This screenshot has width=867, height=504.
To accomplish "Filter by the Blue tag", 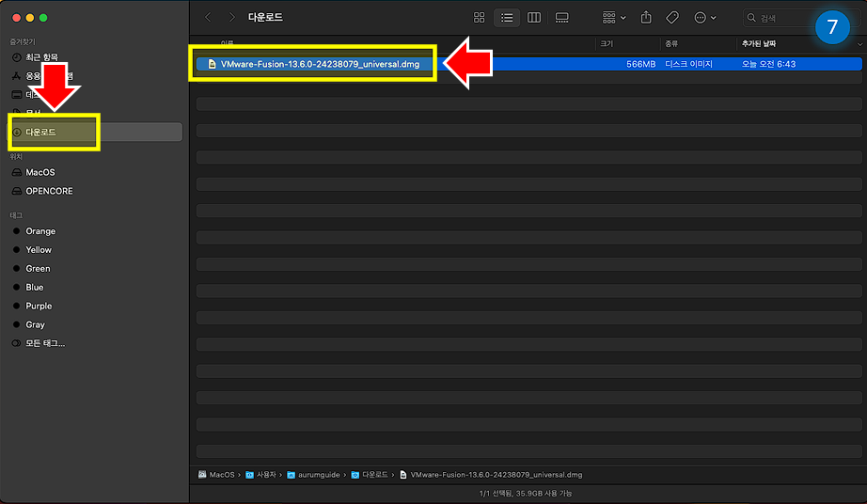I will click(34, 288).
